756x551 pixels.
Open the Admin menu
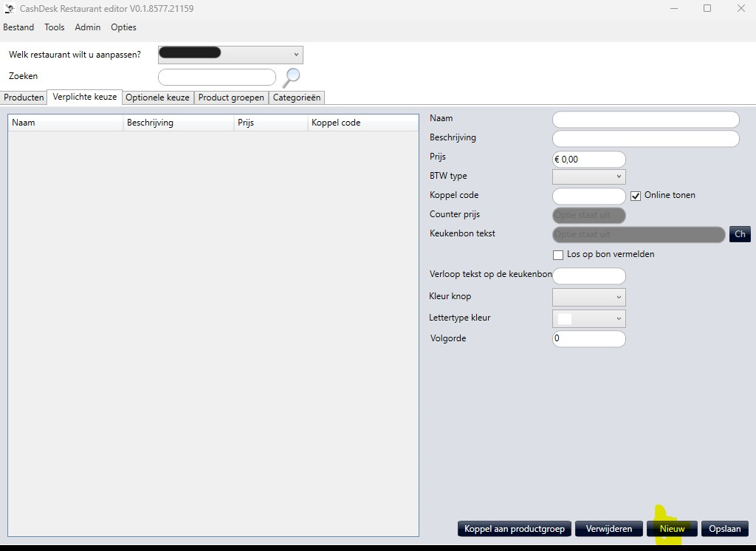[x=87, y=27]
